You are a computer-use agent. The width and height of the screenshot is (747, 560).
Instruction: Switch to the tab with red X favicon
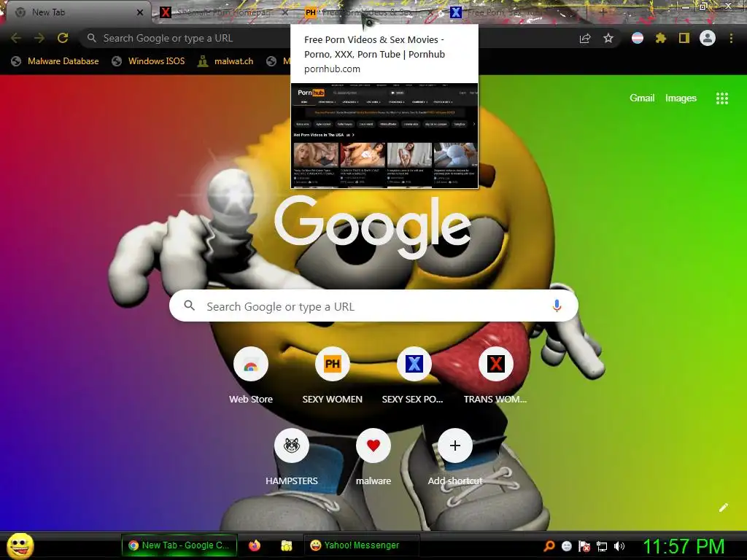224,13
